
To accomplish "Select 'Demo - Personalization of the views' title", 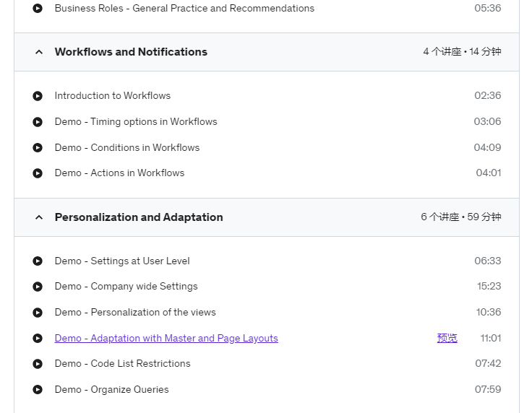I will [x=135, y=312].
